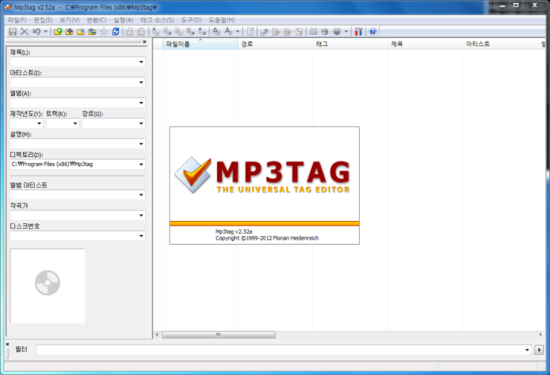The height and width of the screenshot is (375, 550).
Task: Click the blue Help question mark icon
Action: (373, 32)
